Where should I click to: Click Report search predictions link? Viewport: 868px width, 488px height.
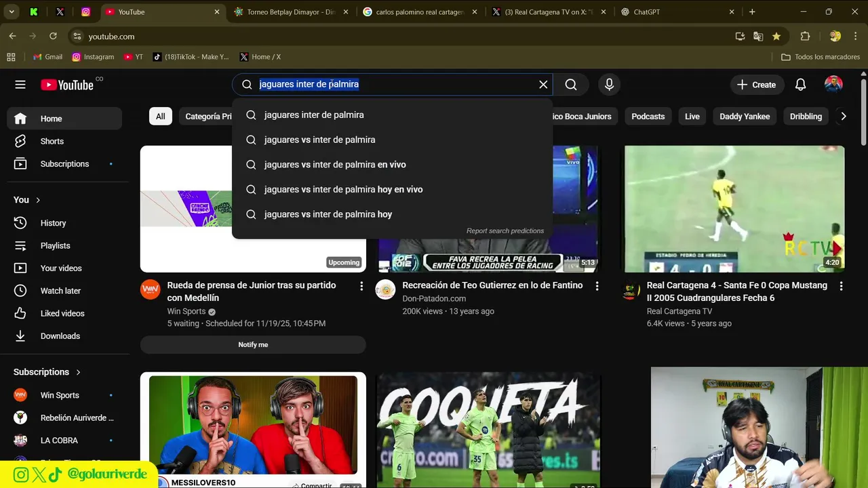tap(505, 231)
